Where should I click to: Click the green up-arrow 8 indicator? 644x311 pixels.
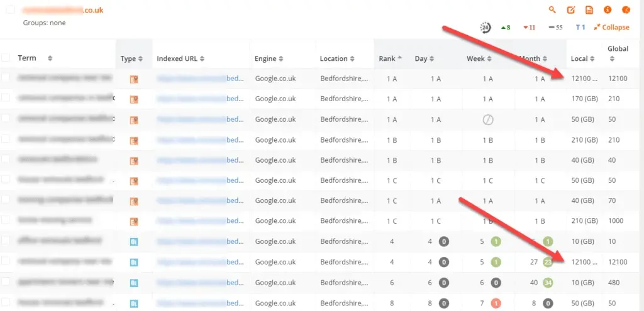click(506, 28)
